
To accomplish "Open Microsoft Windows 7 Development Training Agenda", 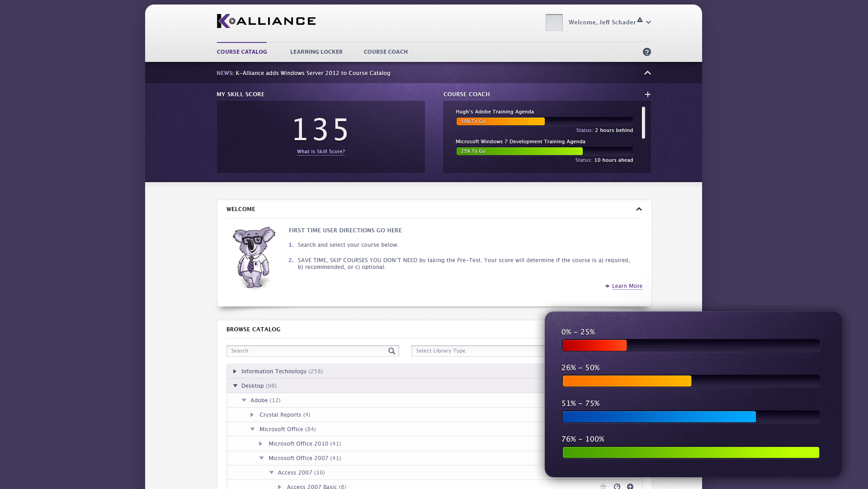I will click(x=520, y=141).
